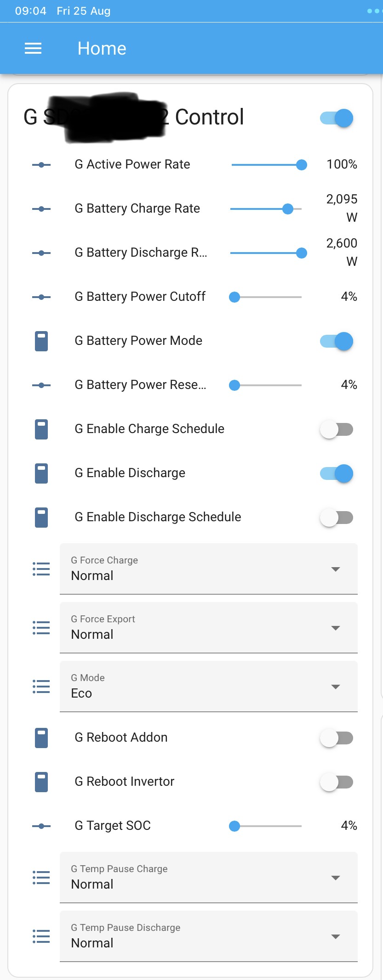Click the G Force Charge list icon
Image resolution: width=383 pixels, height=980 pixels.
pos(41,569)
